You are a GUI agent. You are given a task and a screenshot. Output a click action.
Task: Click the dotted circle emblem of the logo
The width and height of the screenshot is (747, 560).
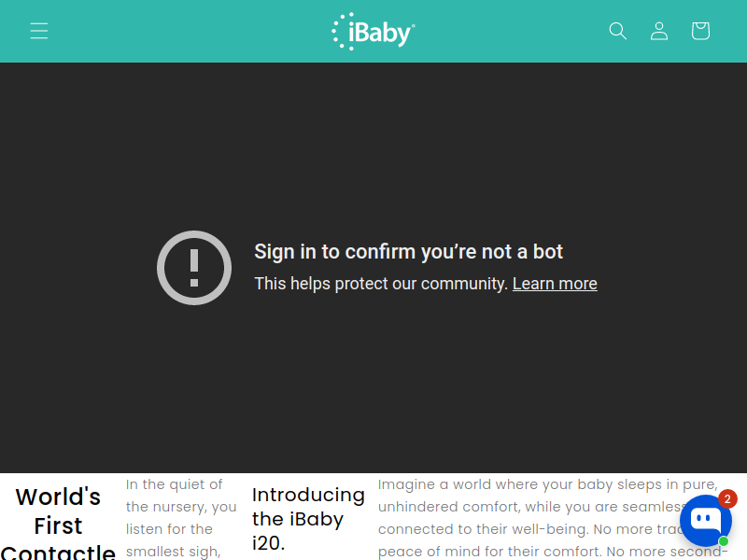[343, 32]
